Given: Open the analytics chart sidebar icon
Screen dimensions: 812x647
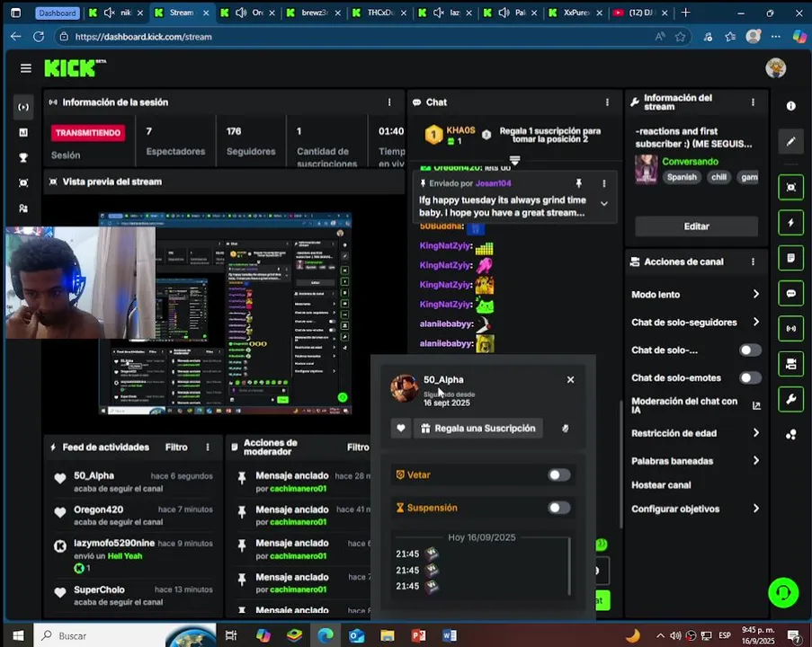Looking at the screenshot, I should click(23, 132).
